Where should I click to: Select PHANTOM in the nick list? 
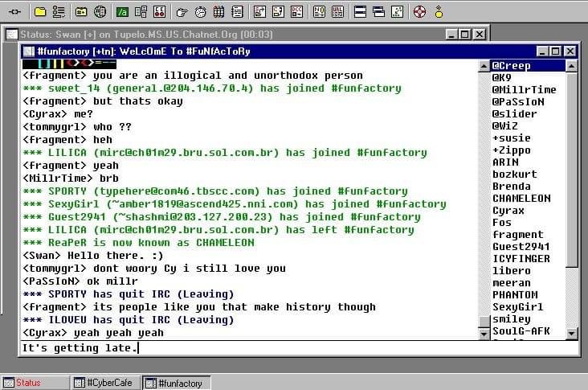click(x=528, y=294)
